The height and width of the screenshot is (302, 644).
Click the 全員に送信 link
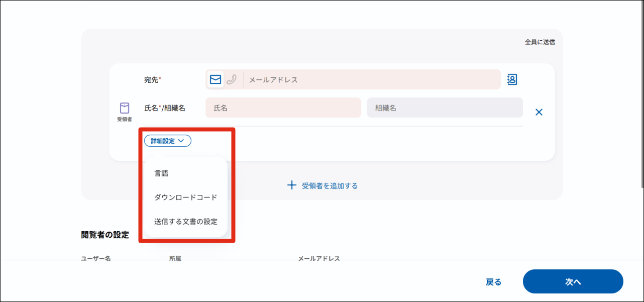tap(540, 42)
